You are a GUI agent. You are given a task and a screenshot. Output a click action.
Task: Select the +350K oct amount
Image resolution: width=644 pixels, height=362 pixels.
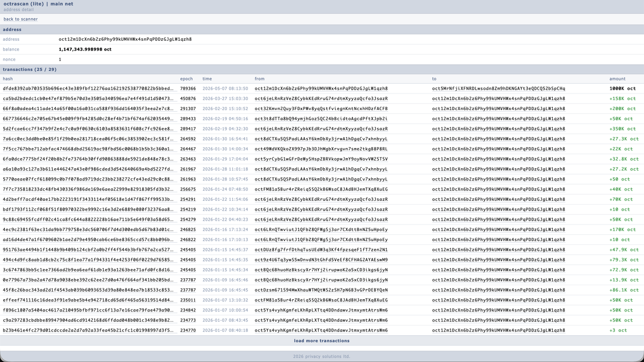(623, 129)
